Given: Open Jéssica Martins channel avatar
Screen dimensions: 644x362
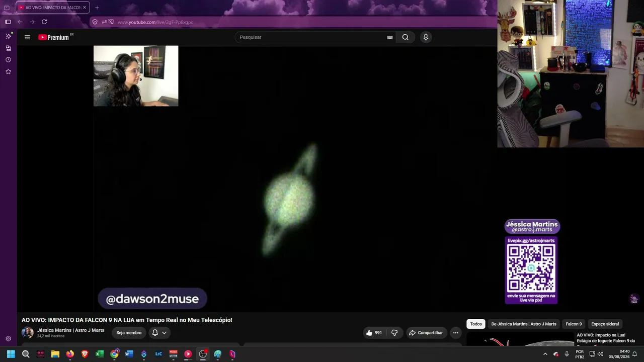Looking at the screenshot, I should tap(28, 333).
